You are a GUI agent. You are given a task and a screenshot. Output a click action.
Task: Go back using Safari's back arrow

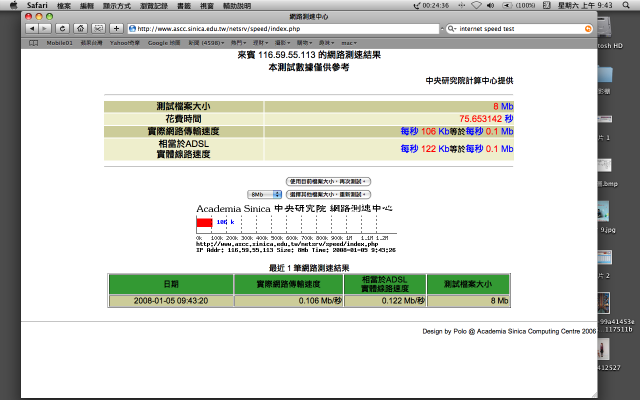pyautogui.click(x=32, y=29)
